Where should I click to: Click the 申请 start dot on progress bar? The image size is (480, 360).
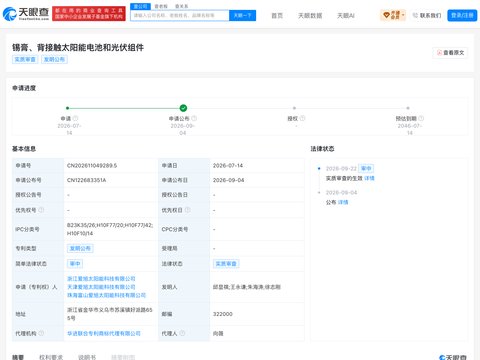[67, 108]
